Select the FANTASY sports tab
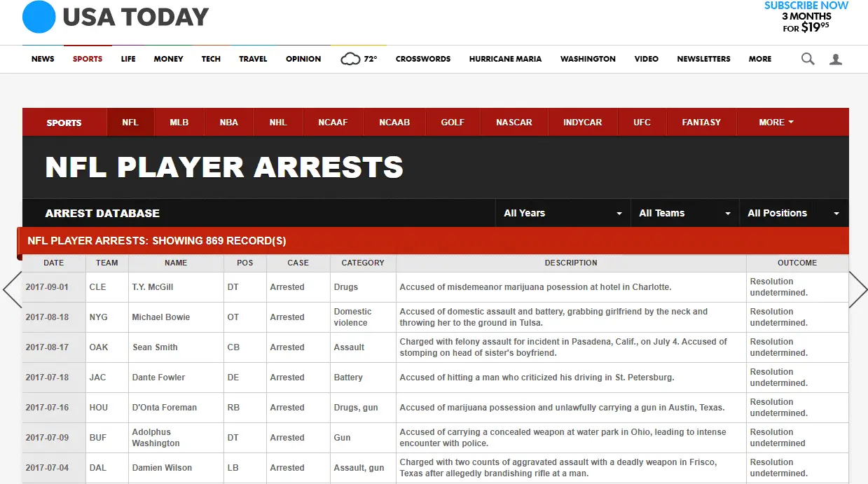 tap(701, 122)
